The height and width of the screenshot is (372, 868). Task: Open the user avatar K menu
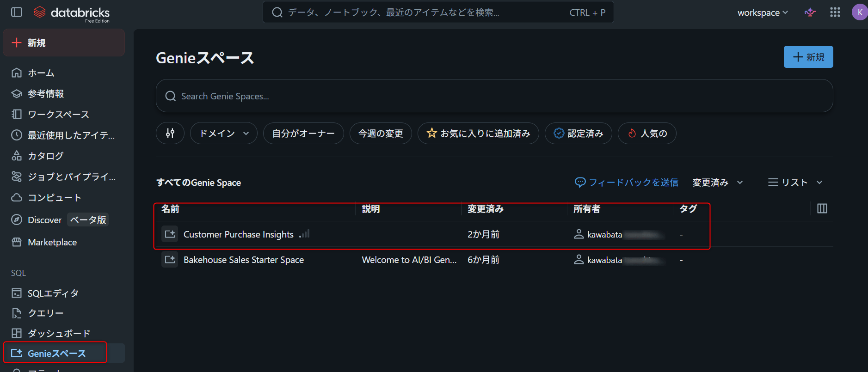pyautogui.click(x=859, y=12)
